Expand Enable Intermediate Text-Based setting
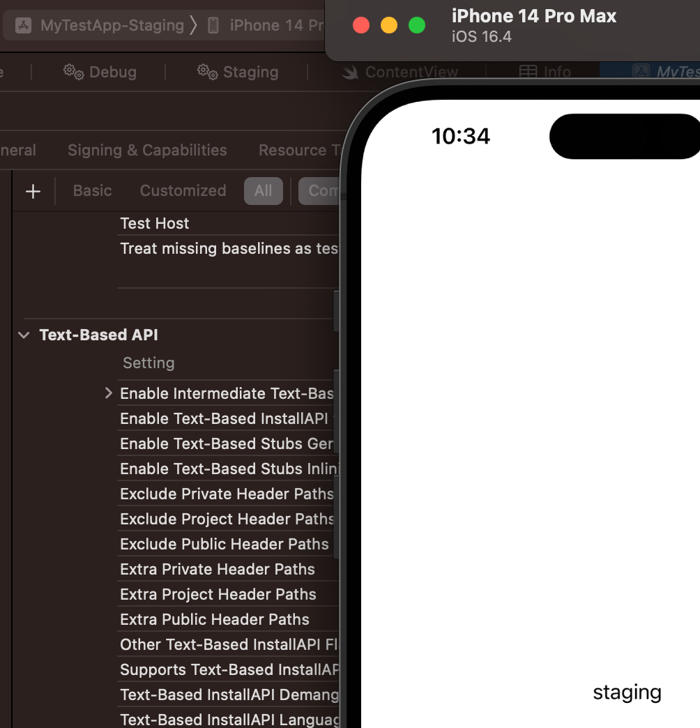 tap(109, 393)
